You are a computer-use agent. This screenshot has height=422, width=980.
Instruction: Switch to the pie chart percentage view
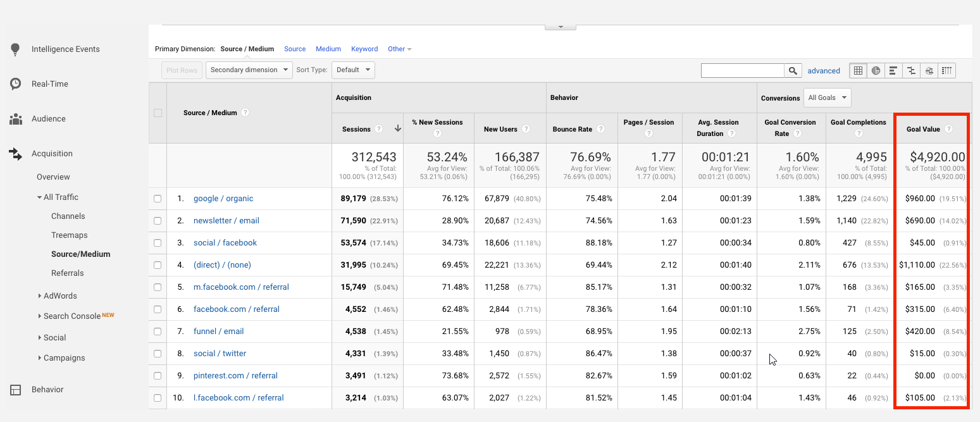[x=876, y=71]
